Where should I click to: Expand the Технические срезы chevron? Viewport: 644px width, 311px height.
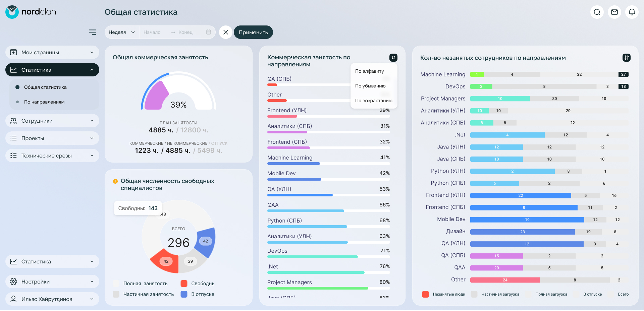(92, 155)
